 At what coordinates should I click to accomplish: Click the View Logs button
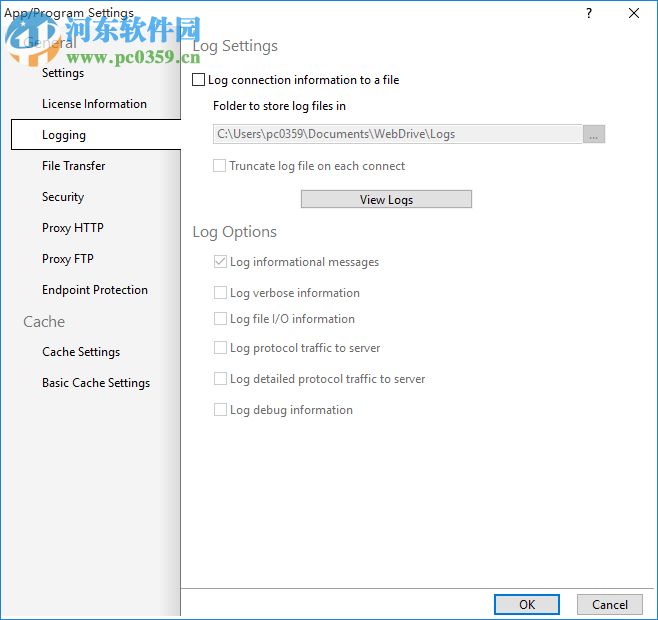point(386,199)
